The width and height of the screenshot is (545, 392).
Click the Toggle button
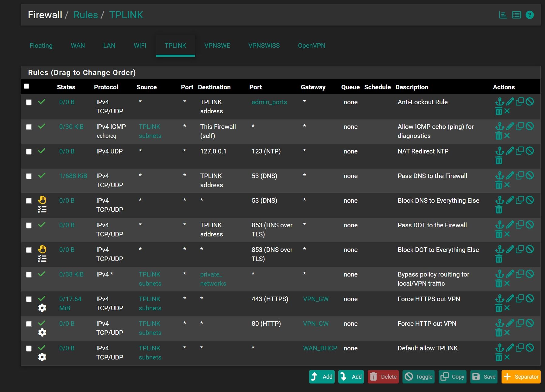(419, 377)
